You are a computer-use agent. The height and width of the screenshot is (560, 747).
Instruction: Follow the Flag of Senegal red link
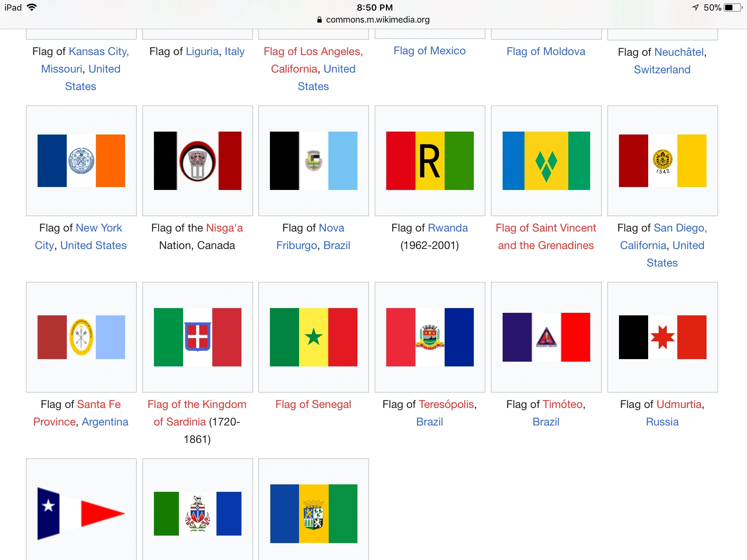[x=313, y=404]
